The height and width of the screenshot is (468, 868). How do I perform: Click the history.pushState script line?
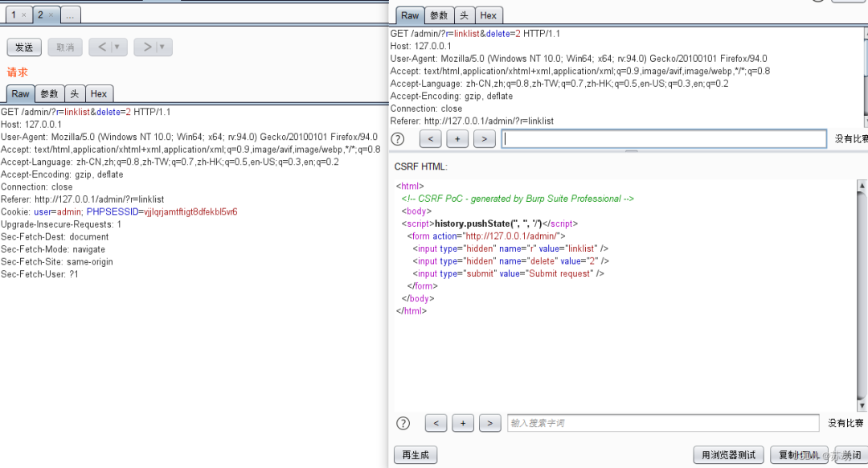(490, 224)
